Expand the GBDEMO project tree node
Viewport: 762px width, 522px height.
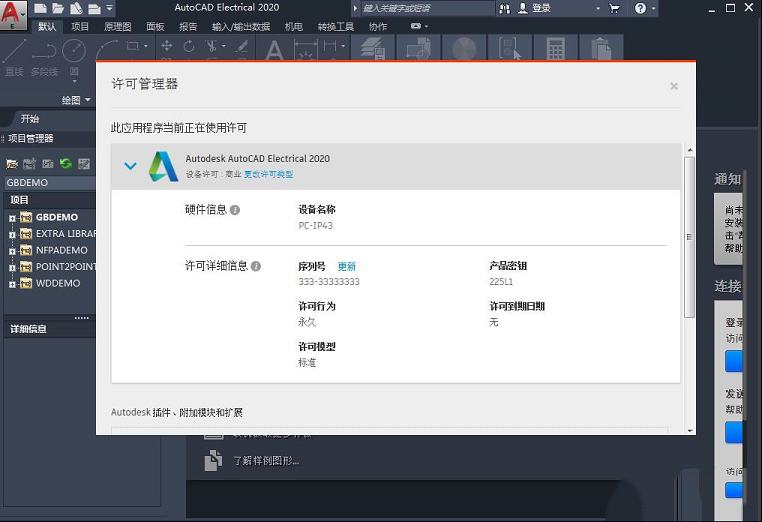(12, 217)
